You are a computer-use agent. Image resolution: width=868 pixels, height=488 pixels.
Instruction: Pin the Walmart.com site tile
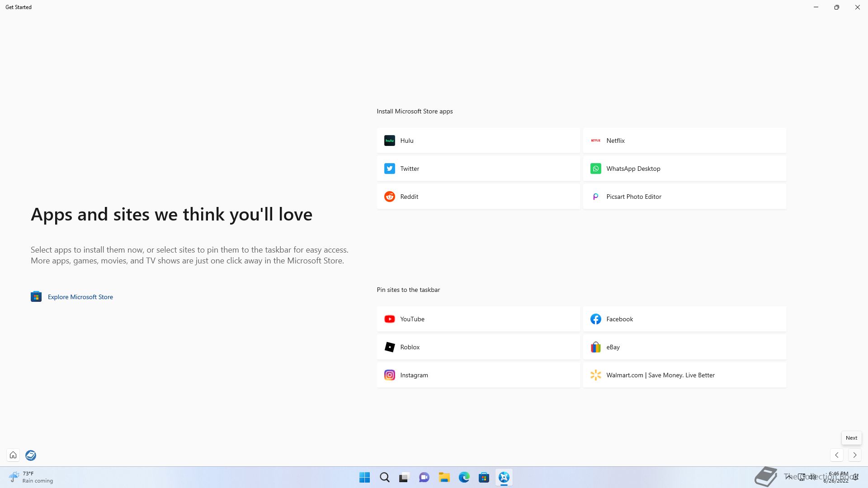point(684,375)
